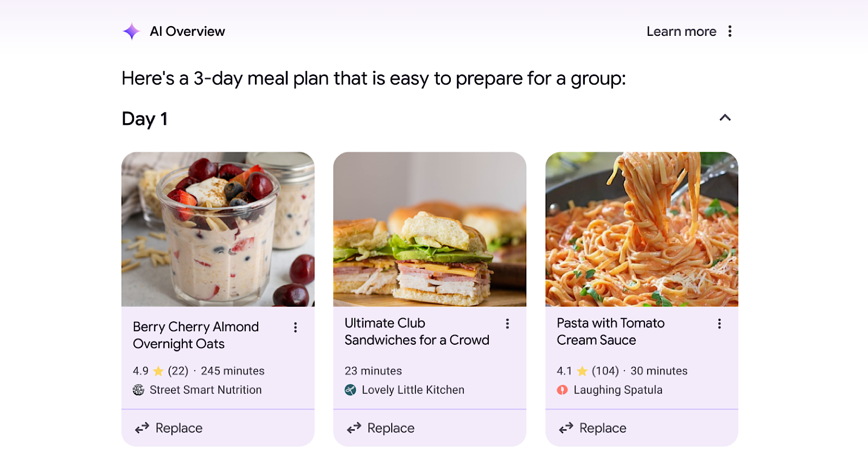868x456 pixels.
Task: Open the pasta card's three-dot menu
Action: pos(720,324)
